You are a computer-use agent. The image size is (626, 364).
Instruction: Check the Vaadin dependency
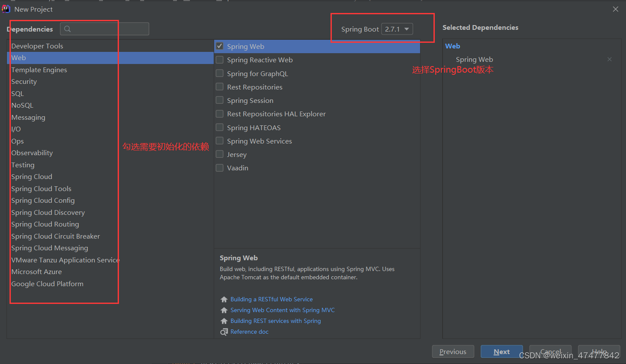220,168
